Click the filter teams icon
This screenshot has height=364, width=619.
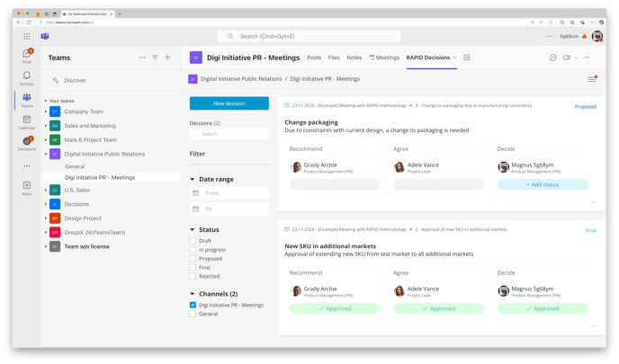(x=155, y=58)
